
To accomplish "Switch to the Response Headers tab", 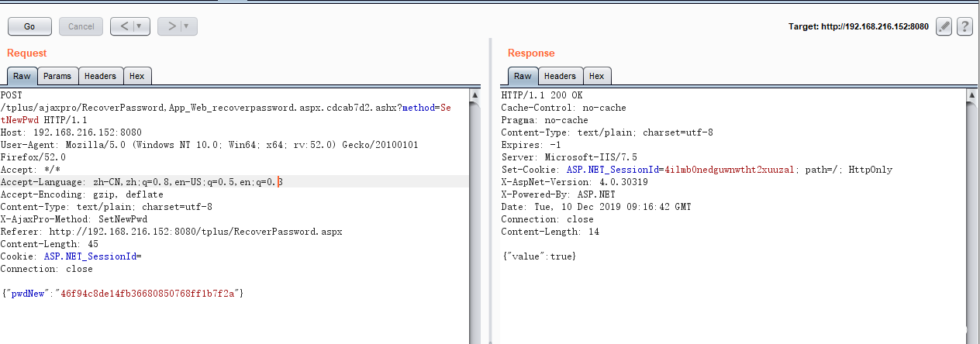I will point(560,76).
